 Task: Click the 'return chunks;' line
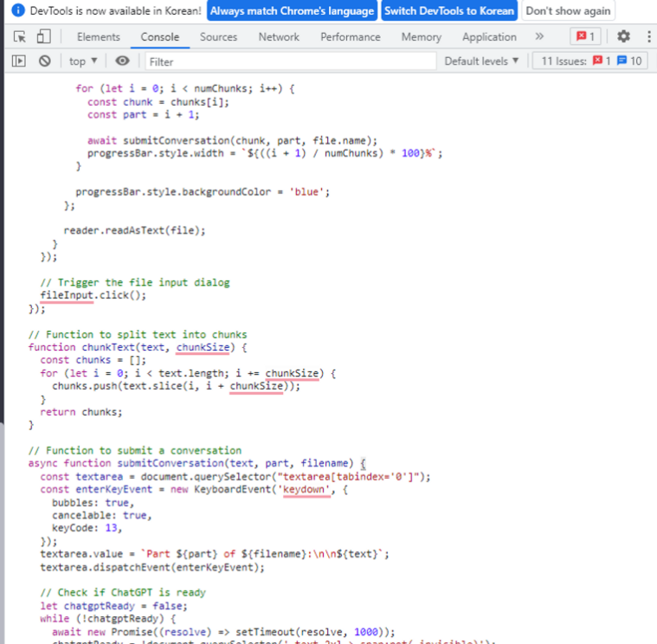click(81, 412)
